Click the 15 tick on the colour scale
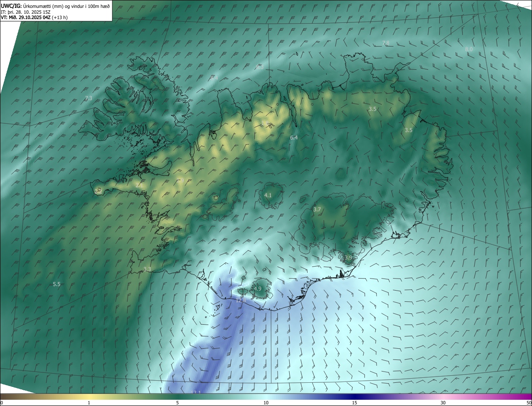This screenshot has width=532, height=406. (355, 403)
